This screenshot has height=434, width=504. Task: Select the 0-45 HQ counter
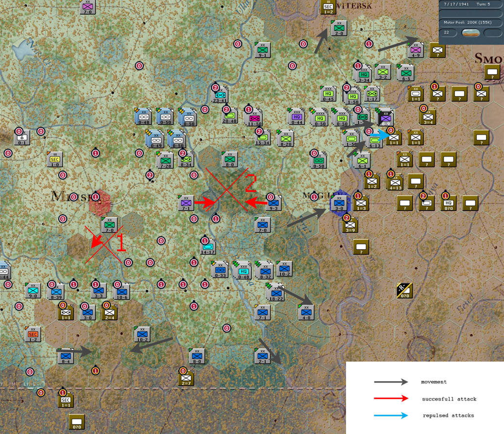click(328, 94)
